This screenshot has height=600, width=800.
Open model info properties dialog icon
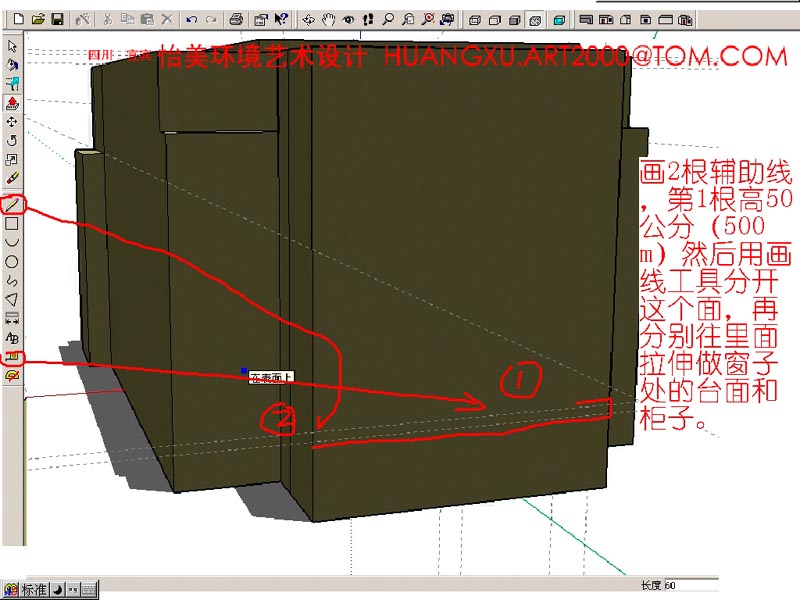pyautogui.click(x=261, y=19)
